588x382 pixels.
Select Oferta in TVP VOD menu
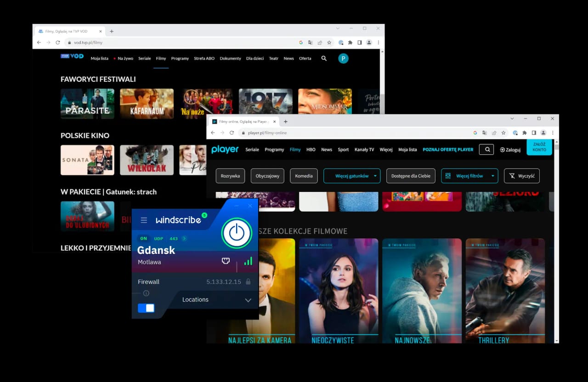coord(305,58)
